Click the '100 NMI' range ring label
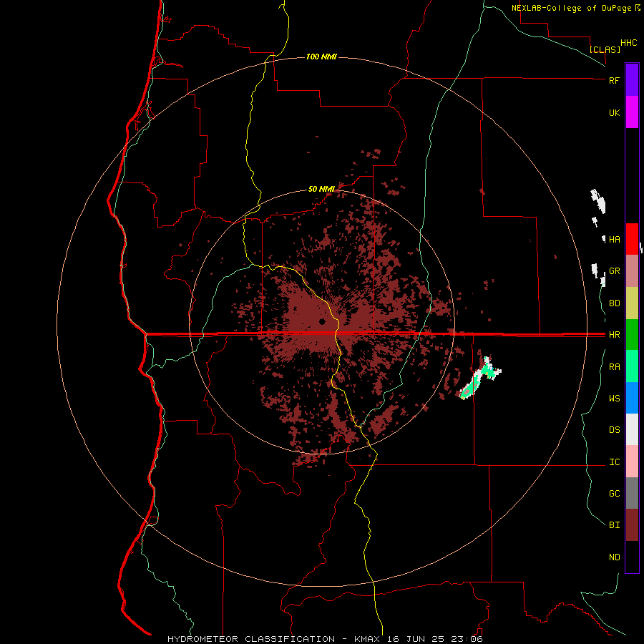 [321, 57]
